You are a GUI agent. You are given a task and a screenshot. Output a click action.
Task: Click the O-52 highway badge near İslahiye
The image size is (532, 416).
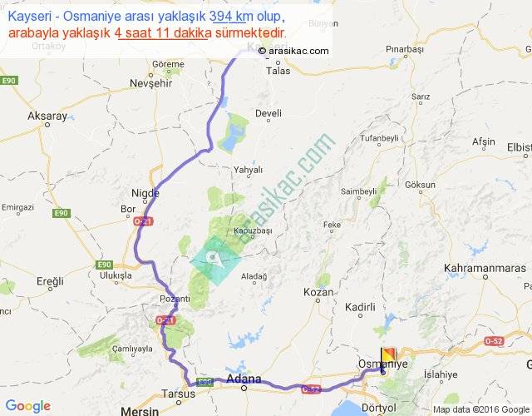(494, 340)
